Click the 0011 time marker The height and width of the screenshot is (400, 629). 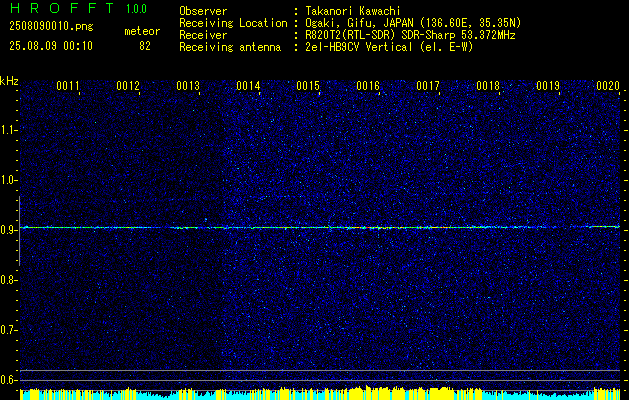[68, 86]
